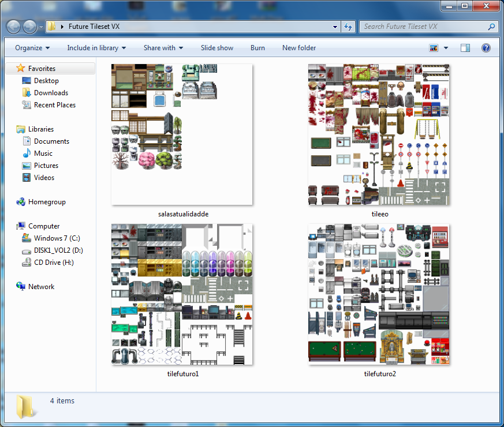Image resolution: width=504 pixels, height=427 pixels.
Task: Select Computer in navigation pane
Action: click(44, 226)
